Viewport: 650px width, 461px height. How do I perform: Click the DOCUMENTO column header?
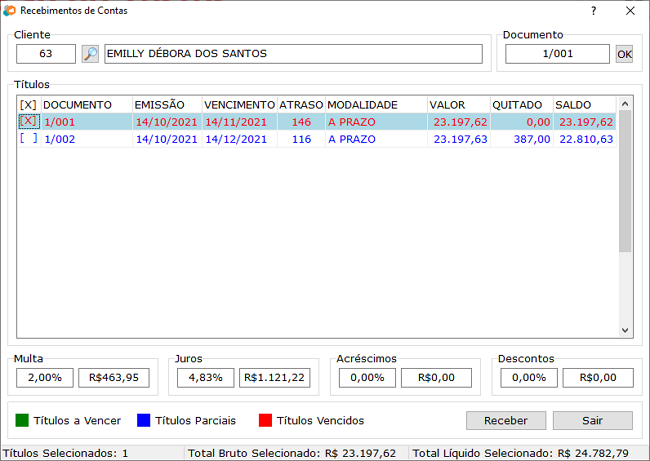87,105
